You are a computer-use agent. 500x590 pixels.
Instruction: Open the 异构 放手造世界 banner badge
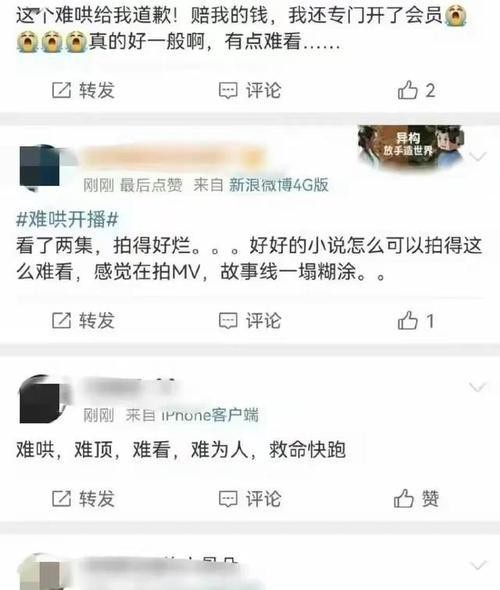[x=410, y=146]
